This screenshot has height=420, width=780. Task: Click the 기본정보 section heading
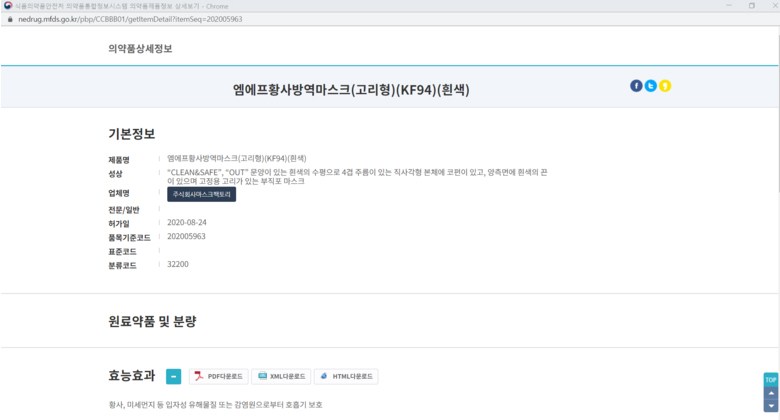coord(131,134)
